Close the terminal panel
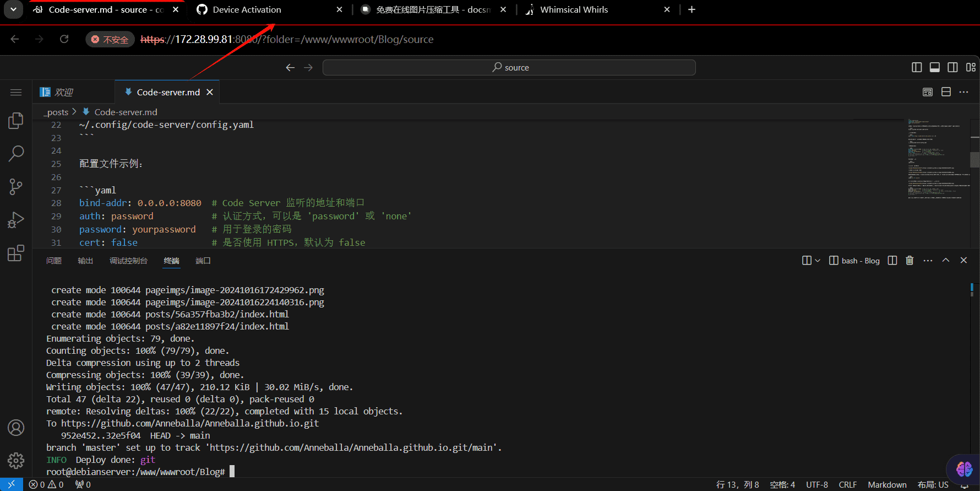Screen dimensions: 980x491 (x=963, y=260)
